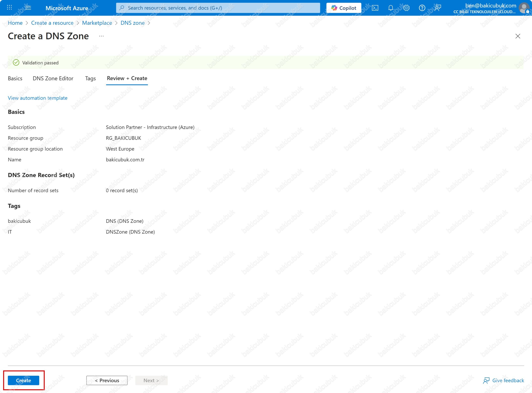Open the notifications bell
Viewport: 532px width, 393px height.
390,8
